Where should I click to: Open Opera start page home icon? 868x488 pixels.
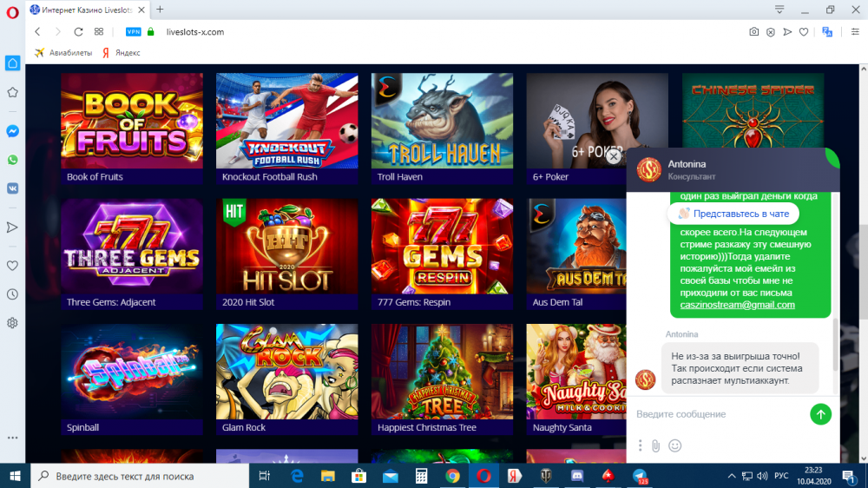coord(12,63)
